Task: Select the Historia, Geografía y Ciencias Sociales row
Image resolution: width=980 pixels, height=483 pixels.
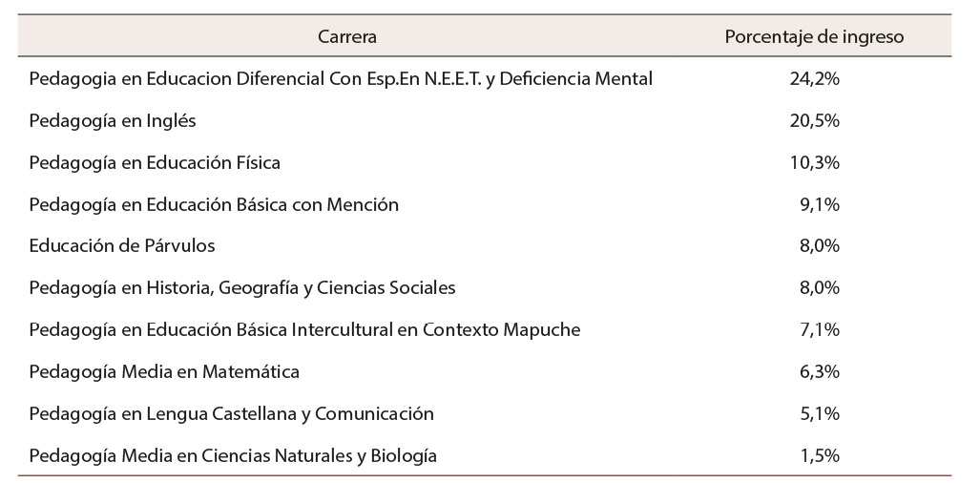Action: pos(242,288)
